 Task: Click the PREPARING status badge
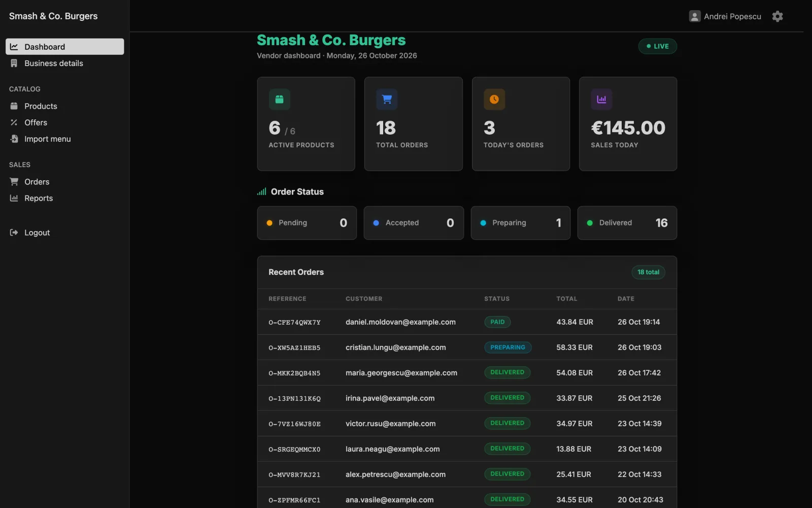click(x=507, y=347)
